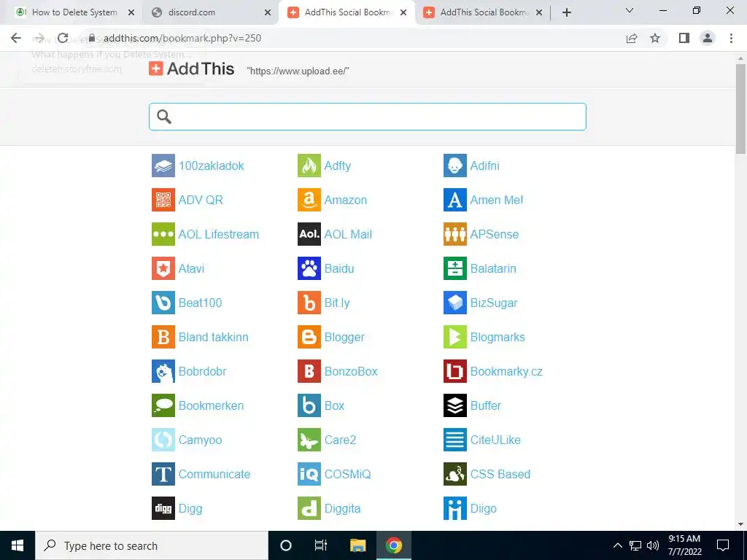The height and width of the screenshot is (560, 747).
Task: Go back to previous page
Action: coord(16,38)
